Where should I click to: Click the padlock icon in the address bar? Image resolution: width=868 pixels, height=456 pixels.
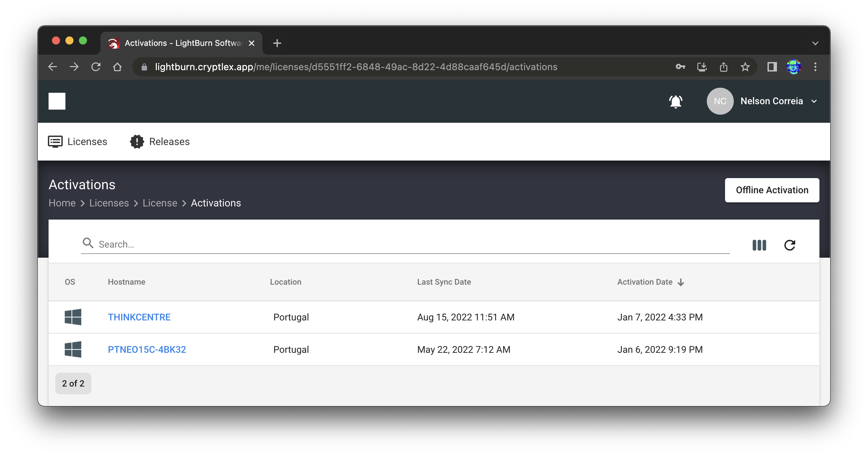pos(144,67)
